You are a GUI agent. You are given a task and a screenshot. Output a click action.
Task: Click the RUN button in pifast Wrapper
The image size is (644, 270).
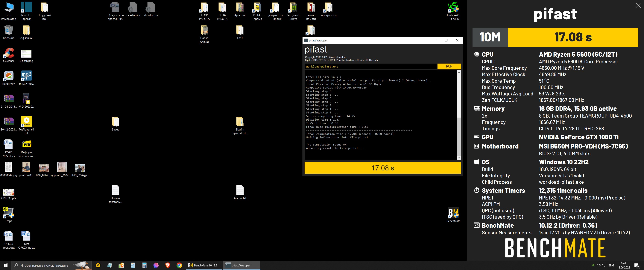449,66
